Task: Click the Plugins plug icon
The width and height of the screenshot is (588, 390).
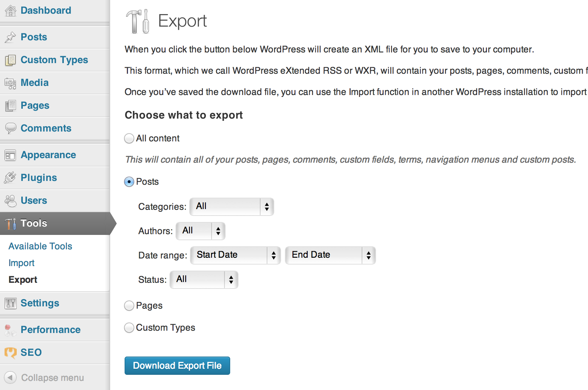Action: point(10,178)
